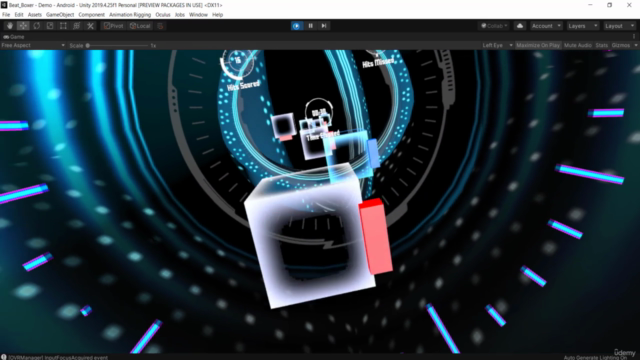The width and height of the screenshot is (640, 360).
Task: Click the Hits Scored label in game
Action: coord(243,85)
